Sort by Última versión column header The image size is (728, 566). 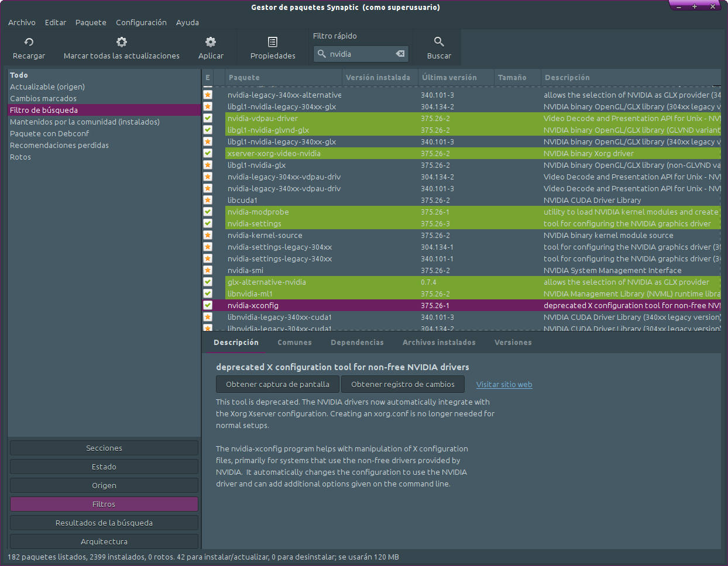coord(456,77)
